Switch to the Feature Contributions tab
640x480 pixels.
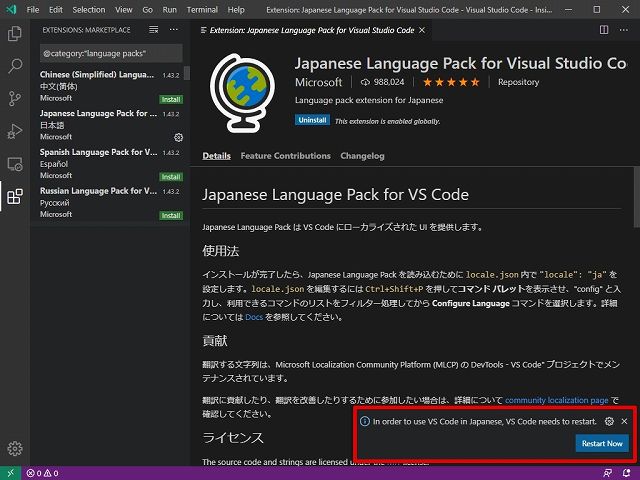(x=285, y=156)
